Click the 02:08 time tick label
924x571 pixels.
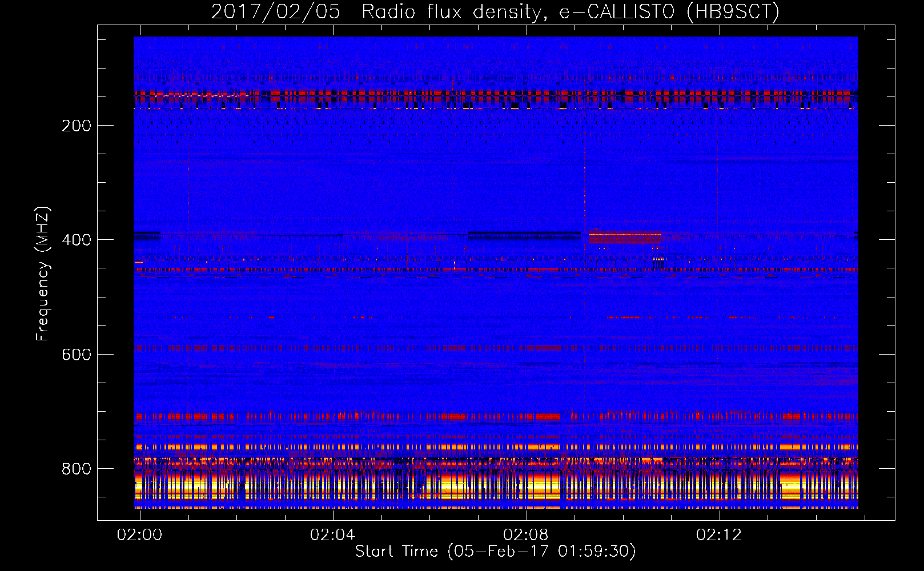coord(525,534)
